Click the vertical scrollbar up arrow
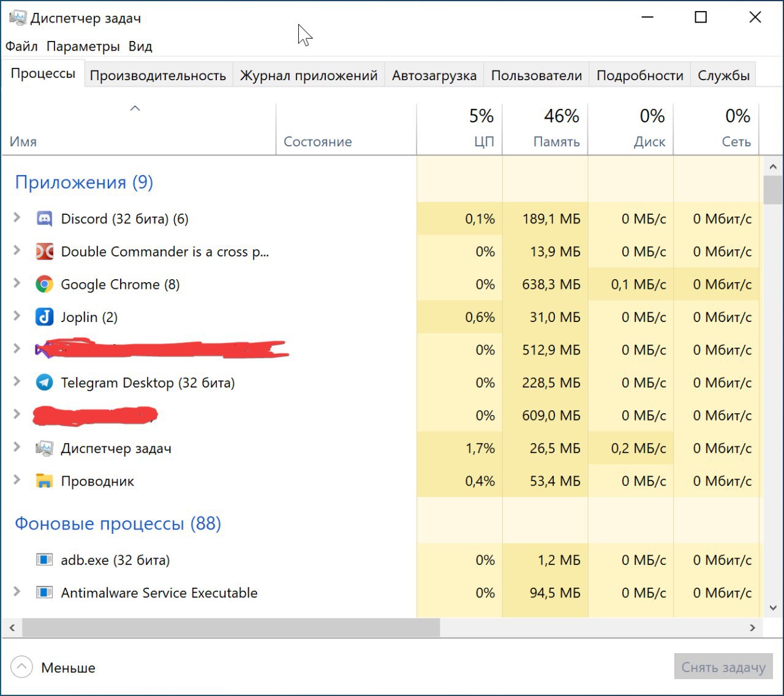The image size is (784, 696). pos(773,167)
